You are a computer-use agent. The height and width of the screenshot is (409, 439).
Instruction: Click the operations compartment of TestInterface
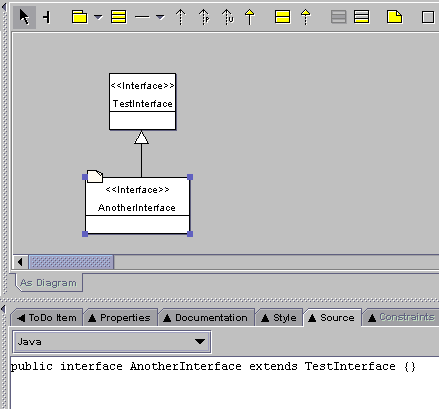(142, 121)
